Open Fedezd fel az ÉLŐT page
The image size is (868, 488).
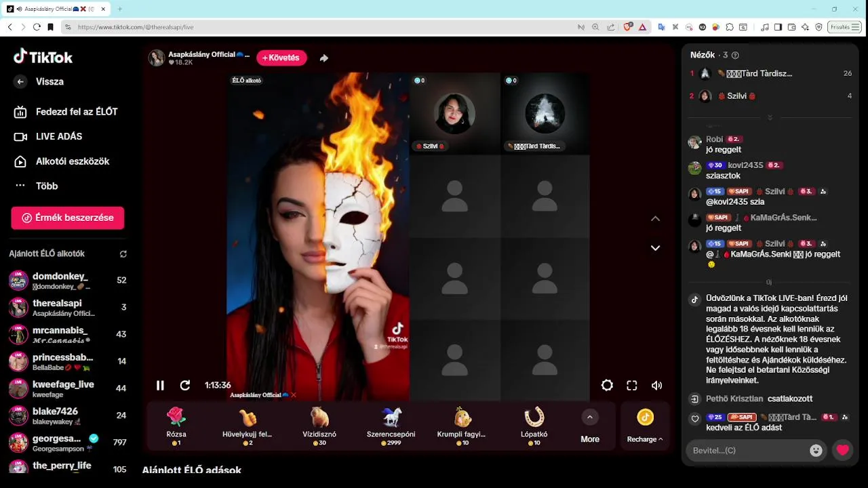(x=66, y=112)
